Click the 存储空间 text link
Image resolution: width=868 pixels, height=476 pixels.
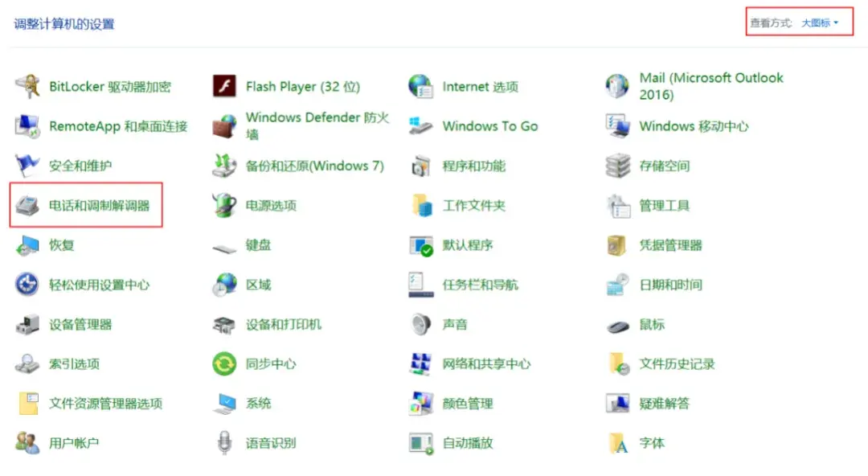coord(665,166)
